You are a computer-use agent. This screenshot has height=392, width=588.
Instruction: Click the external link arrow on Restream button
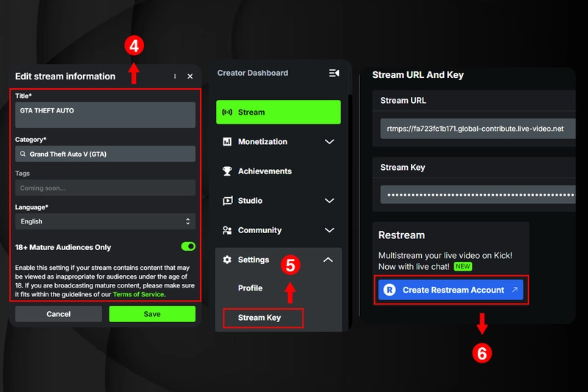[515, 290]
